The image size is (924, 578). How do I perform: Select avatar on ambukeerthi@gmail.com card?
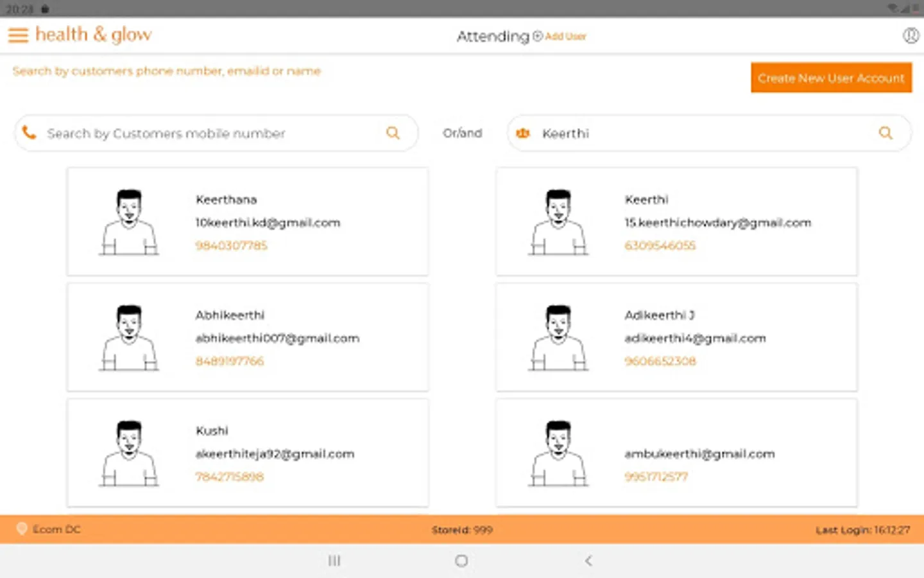coord(558,453)
